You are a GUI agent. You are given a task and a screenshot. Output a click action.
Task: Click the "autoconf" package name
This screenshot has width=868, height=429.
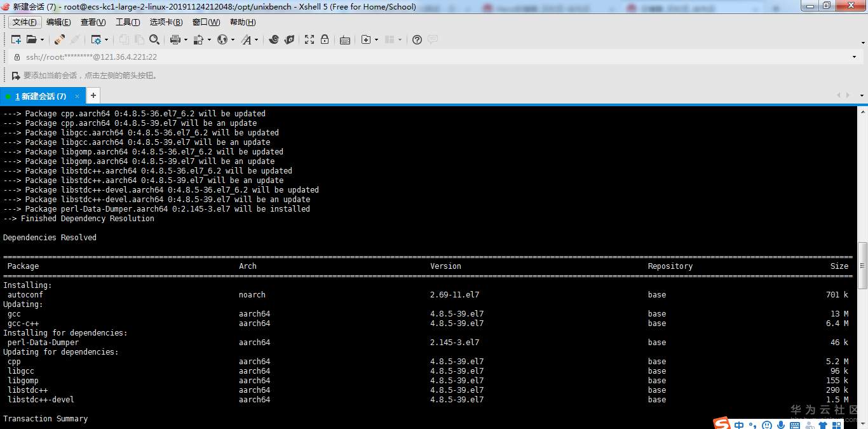pyautogui.click(x=25, y=295)
